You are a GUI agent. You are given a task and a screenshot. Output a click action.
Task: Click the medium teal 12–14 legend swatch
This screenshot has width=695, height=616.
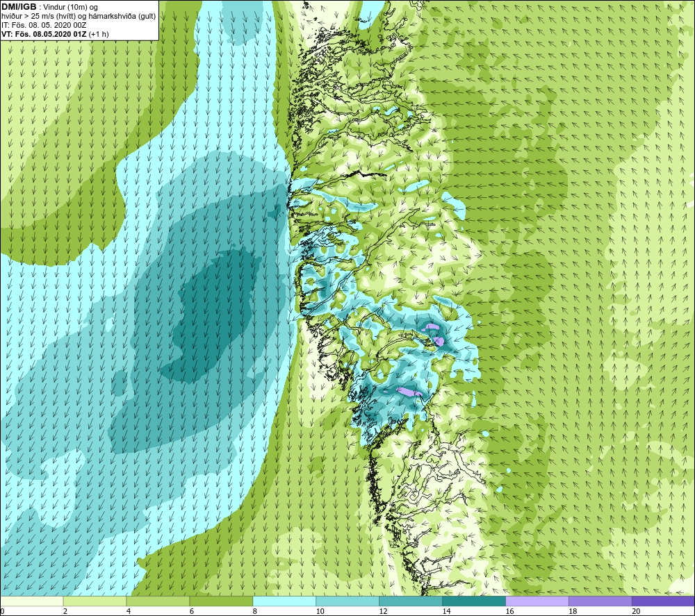click(411, 601)
